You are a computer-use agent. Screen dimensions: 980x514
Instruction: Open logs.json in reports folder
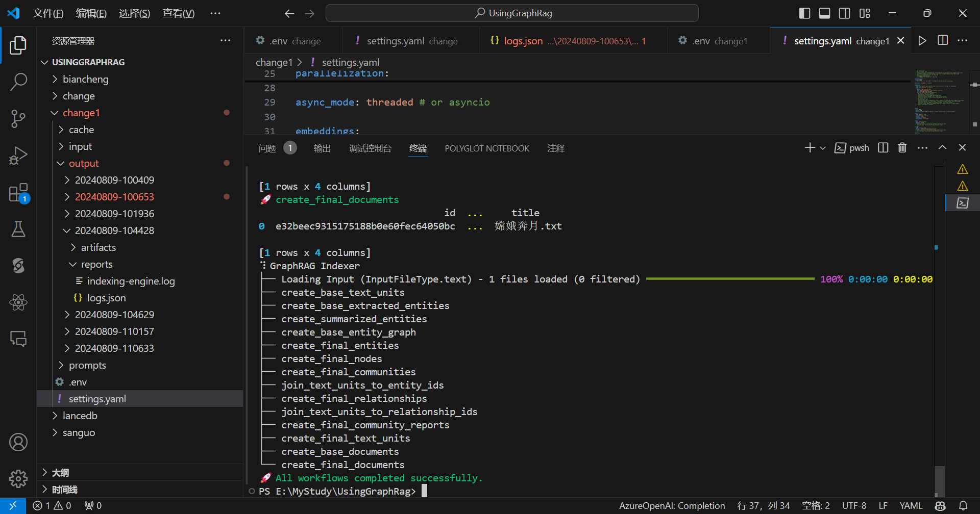(140, 298)
